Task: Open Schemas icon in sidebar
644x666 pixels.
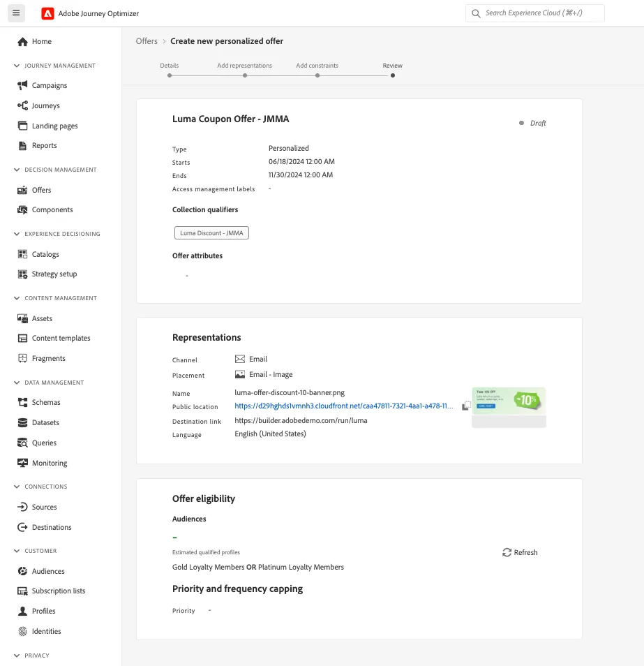Action: 22,402
